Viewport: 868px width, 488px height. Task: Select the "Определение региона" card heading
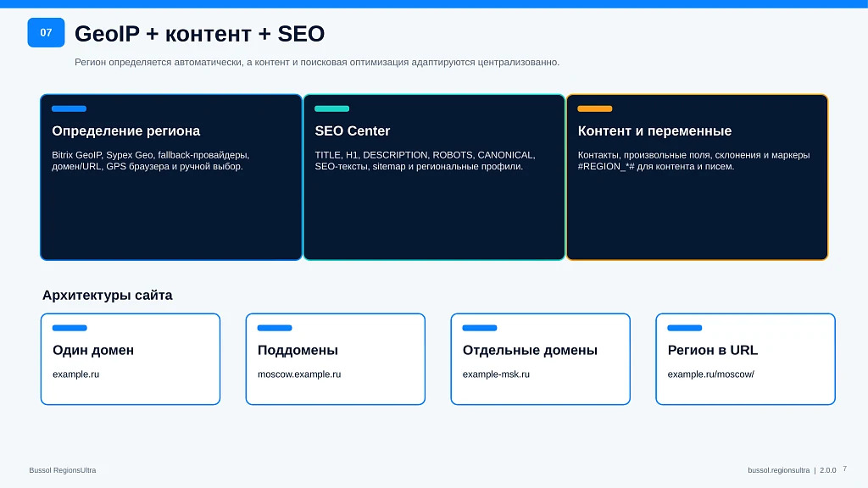click(126, 131)
